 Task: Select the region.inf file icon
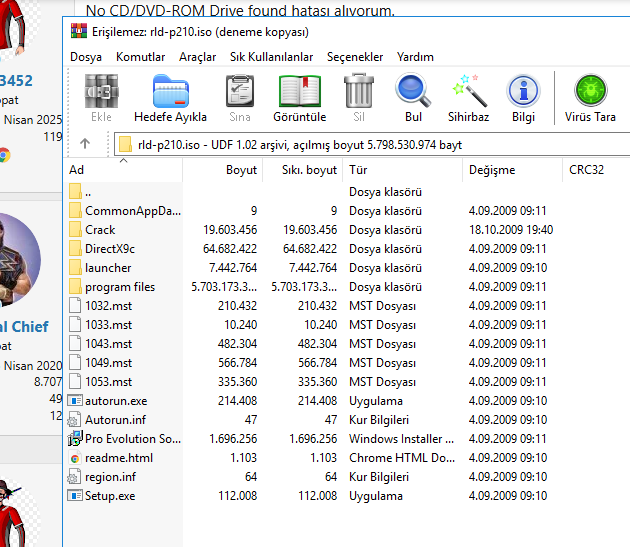click(74, 477)
